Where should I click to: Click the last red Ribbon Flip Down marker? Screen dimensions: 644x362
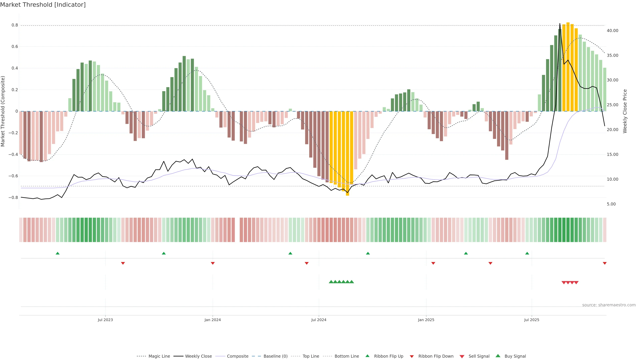tap(604, 263)
